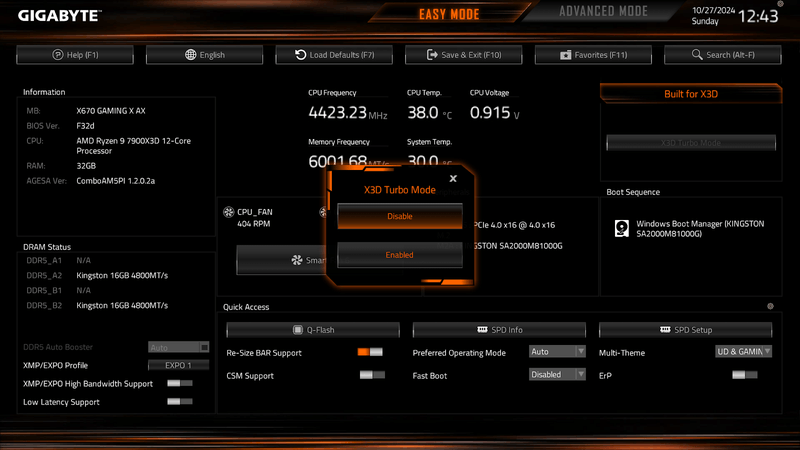Image resolution: width=800 pixels, height=450 pixels.
Task: Click the DDR5_A1 N/A memory row
Action: 59,261
